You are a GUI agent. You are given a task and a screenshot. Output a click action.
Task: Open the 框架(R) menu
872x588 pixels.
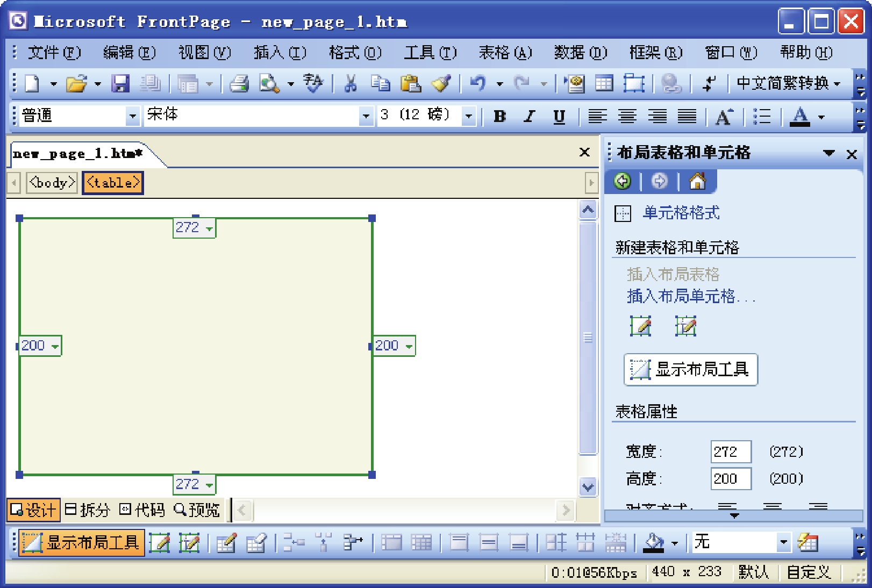click(656, 53)
